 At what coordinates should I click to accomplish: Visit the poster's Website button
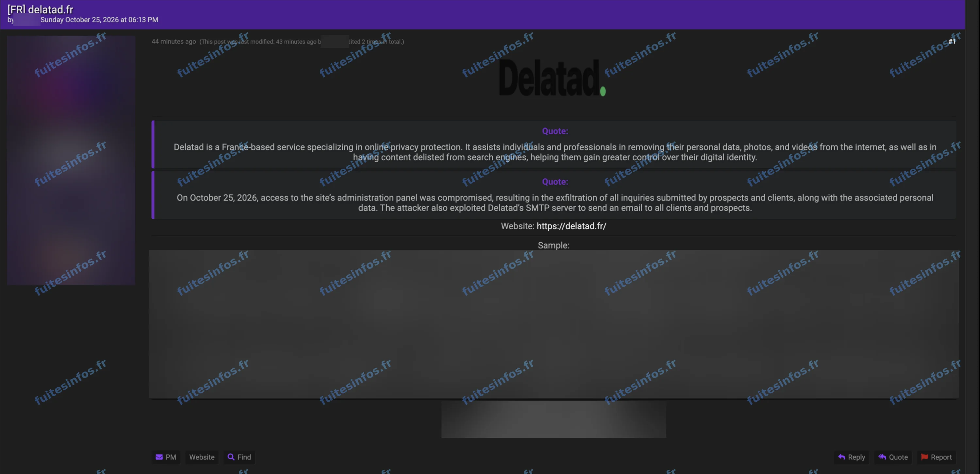pyautogui.click(x=202, y=457)
